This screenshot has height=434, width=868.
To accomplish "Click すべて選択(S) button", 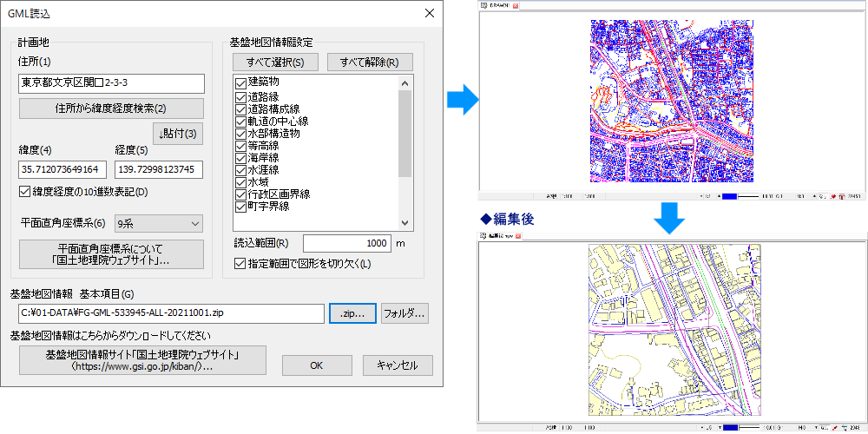I will point(275,62).
